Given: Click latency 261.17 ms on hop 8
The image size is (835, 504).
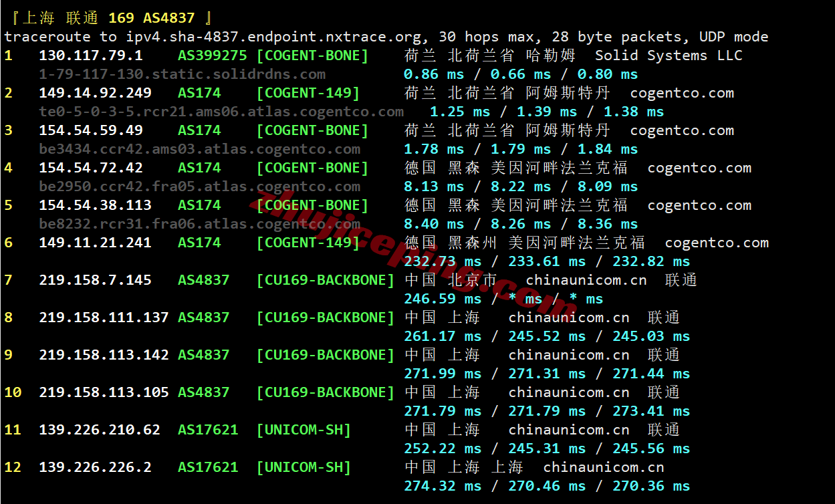Looking at the screenshot, I should click(443, 336).
